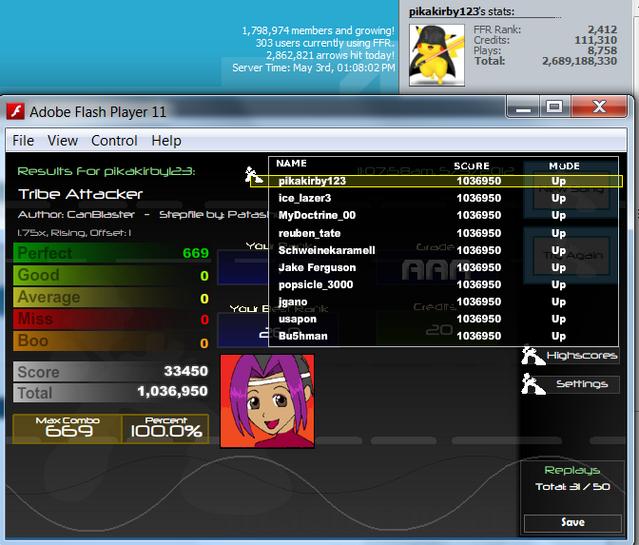
Task: Click the dancer icon next to pikakirby123 row
Action: pos(253,175)
